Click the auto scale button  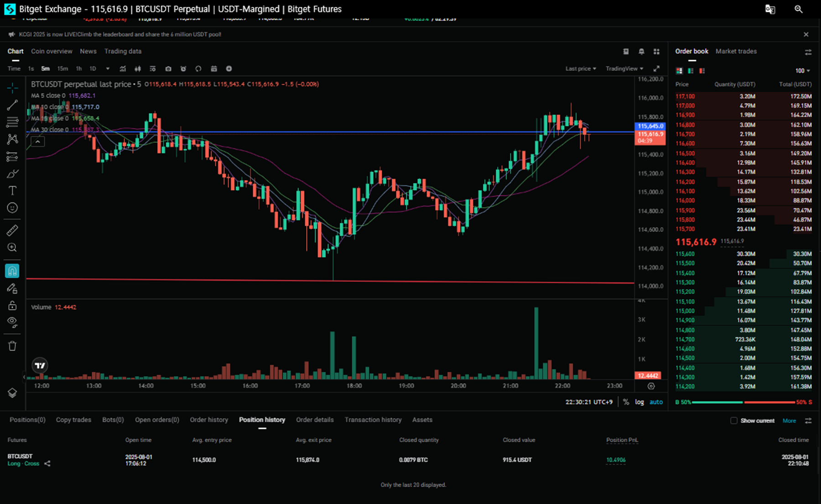point(656,402)
